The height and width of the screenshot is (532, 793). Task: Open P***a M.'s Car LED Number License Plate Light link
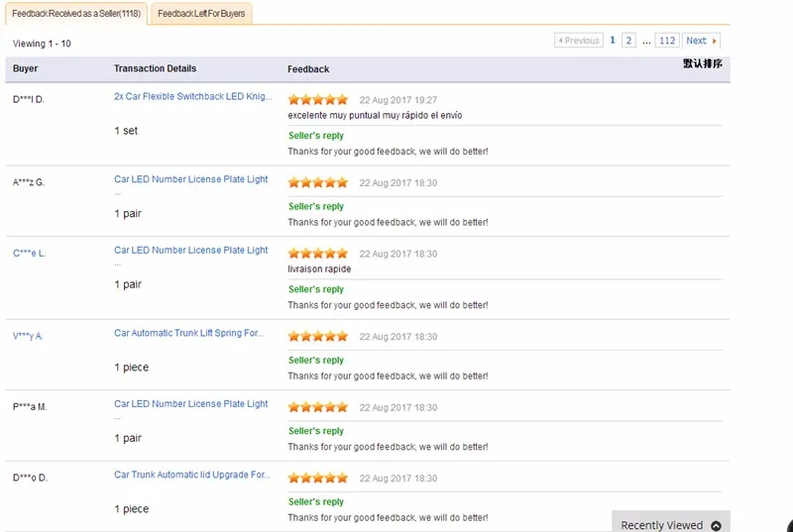pos(190,403)
